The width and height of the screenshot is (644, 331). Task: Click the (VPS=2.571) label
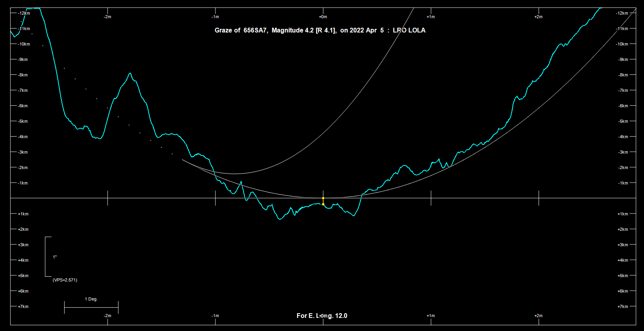pos(65,280)
